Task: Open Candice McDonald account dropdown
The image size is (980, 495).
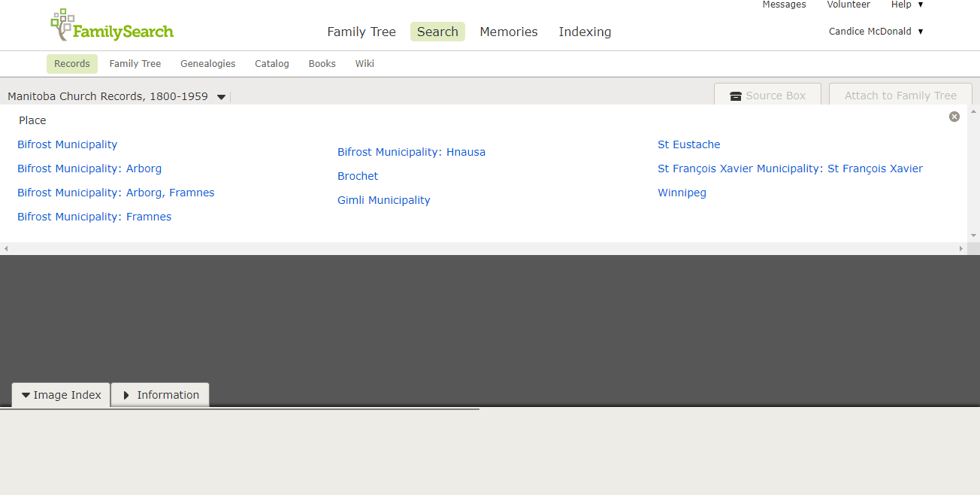Action: [x=876, y=32]
